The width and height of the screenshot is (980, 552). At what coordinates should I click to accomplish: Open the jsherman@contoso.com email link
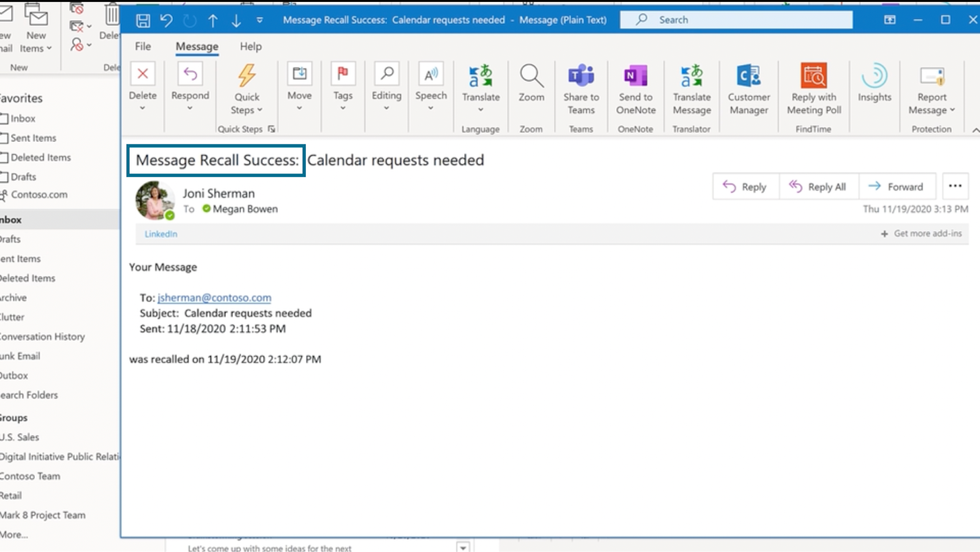coord(214,297)
